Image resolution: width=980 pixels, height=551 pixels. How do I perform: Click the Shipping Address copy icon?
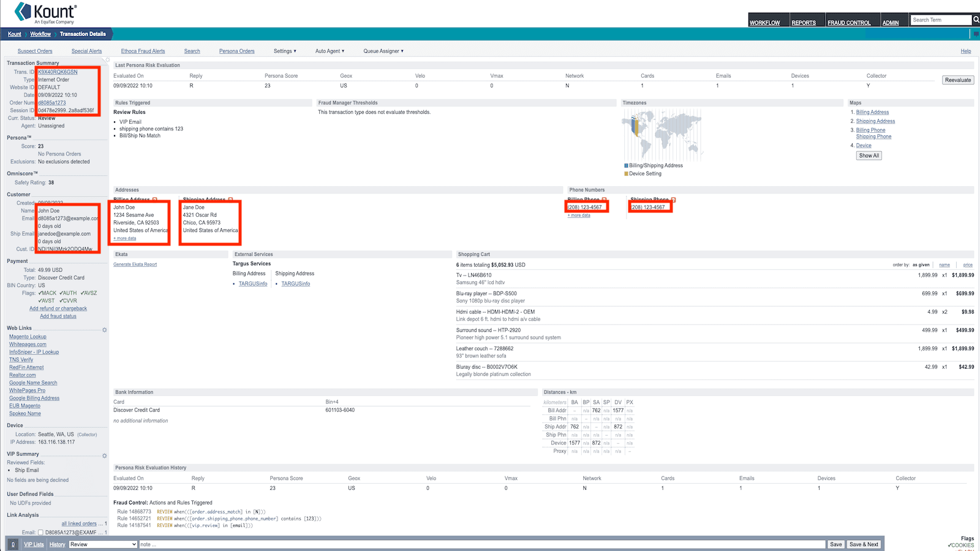[230, 200]
